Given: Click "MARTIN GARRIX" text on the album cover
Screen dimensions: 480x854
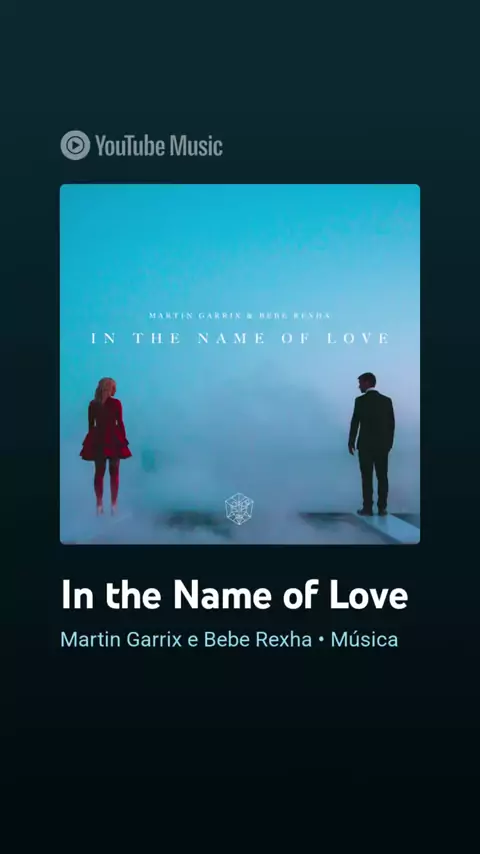Looking at the screenshot, I should 196,316.
